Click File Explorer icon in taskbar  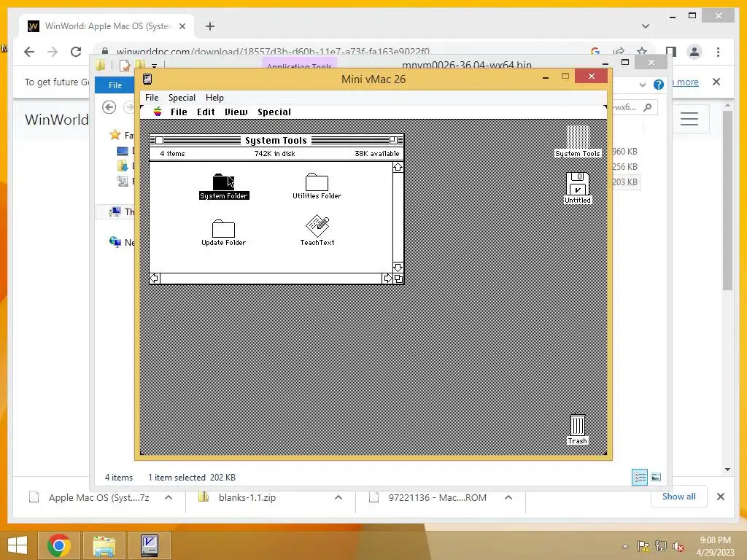(x=104, y=545)
